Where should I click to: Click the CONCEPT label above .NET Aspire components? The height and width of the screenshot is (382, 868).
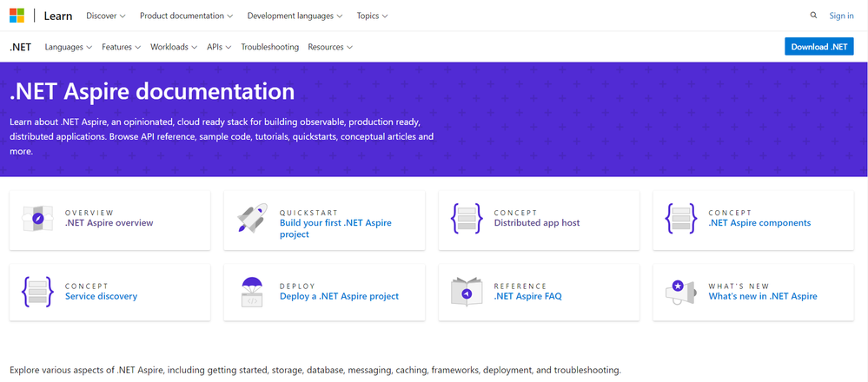point(730,213)
